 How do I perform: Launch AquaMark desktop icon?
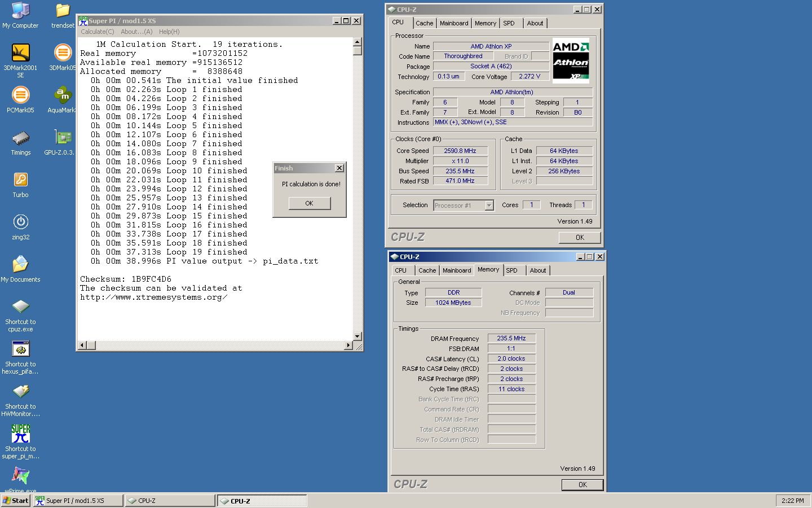pyautogui.click(x=63, y=99)
